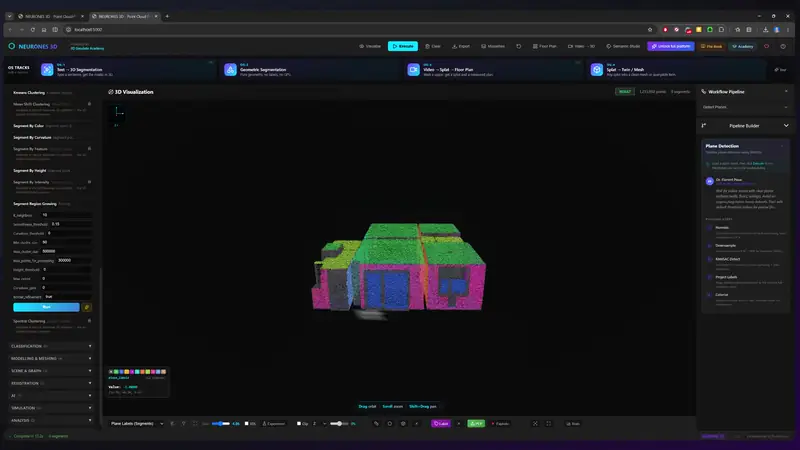Toggle the Clip checkbox
The height and width of the screenshot is (450, 800).
(298, 423)
